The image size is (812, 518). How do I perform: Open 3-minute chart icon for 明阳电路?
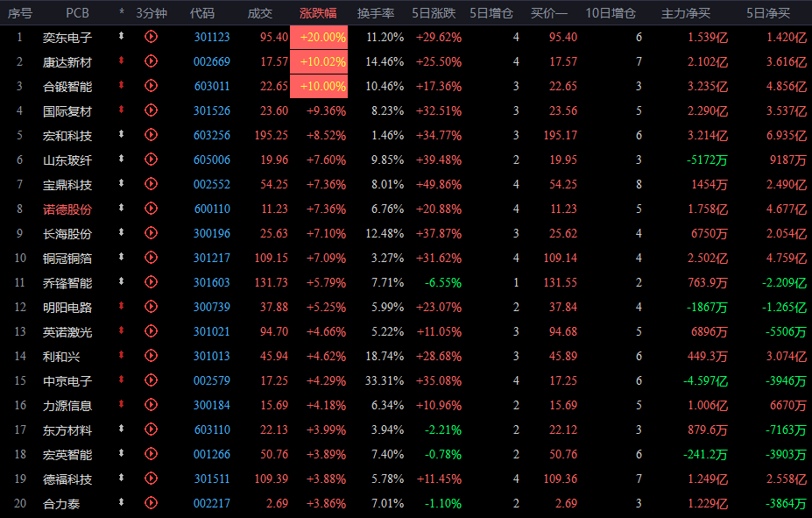[x=151, y=307]
